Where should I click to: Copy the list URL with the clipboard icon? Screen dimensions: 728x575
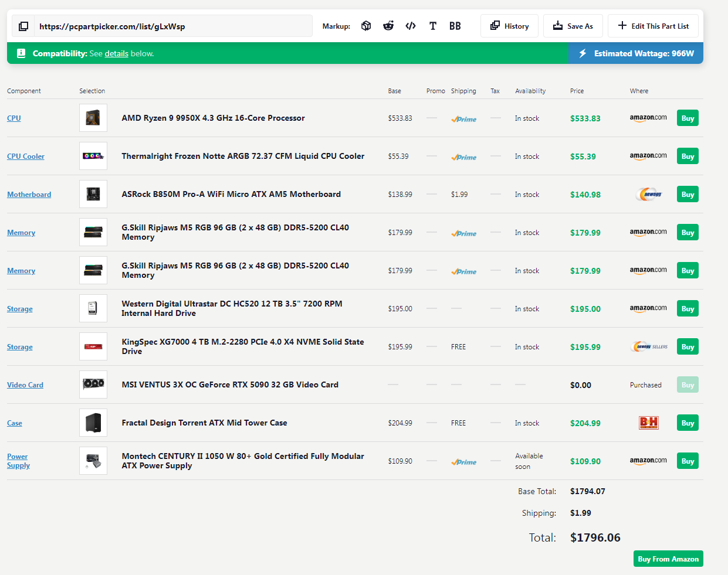click(23, 26)
